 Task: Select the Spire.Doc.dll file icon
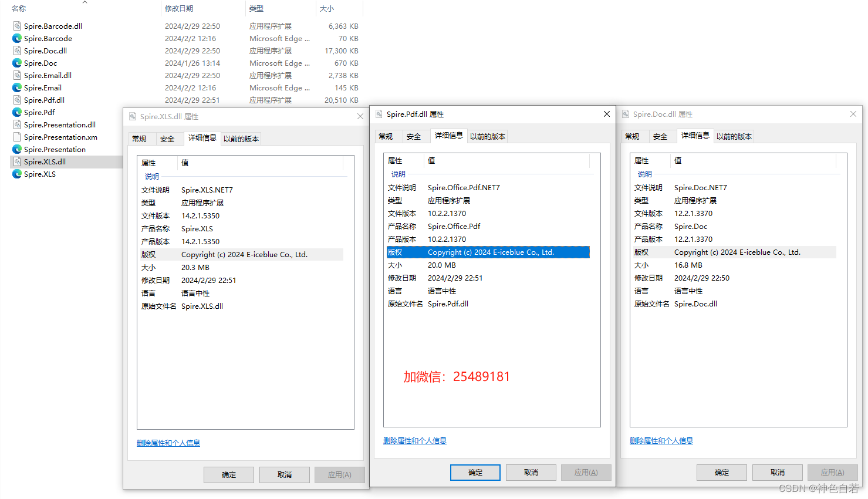point(17,50)
